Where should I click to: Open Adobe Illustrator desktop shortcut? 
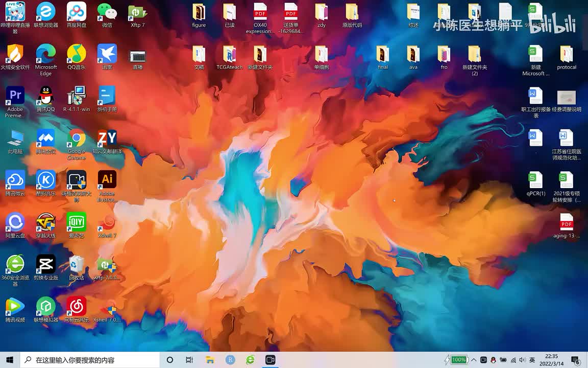click(107, 186)
